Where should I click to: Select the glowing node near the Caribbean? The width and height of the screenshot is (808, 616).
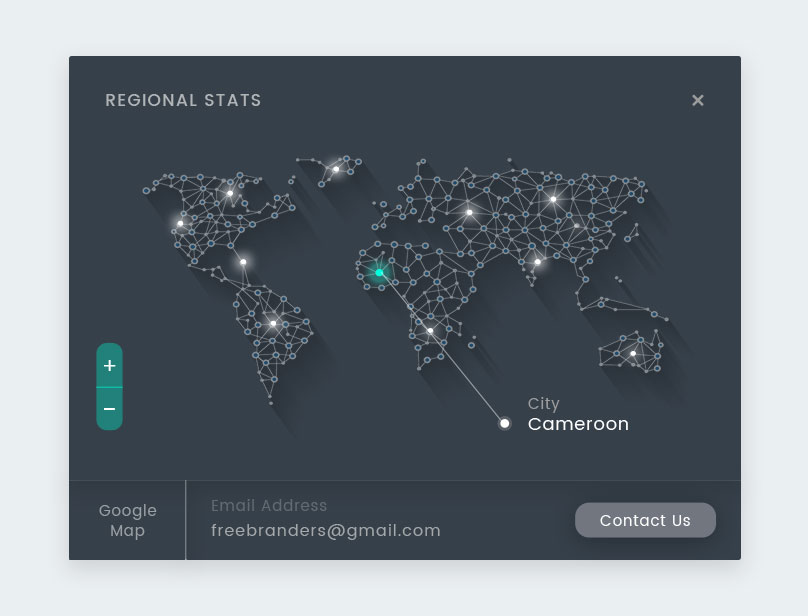coord(243,262)
